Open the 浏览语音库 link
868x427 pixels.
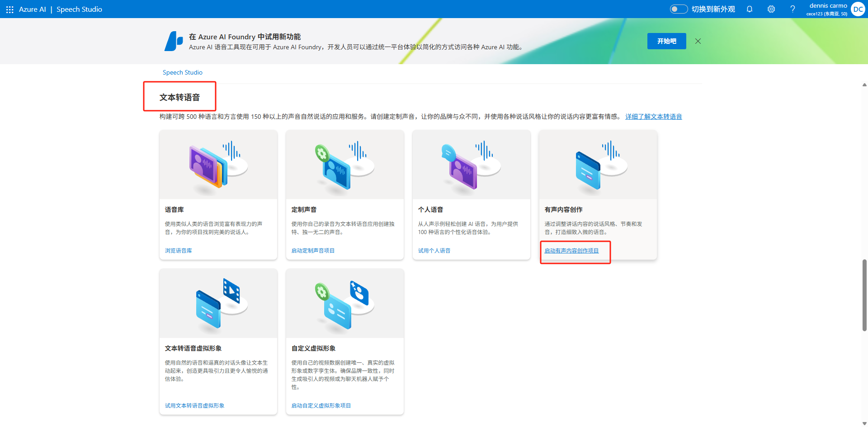coord(178,251)
